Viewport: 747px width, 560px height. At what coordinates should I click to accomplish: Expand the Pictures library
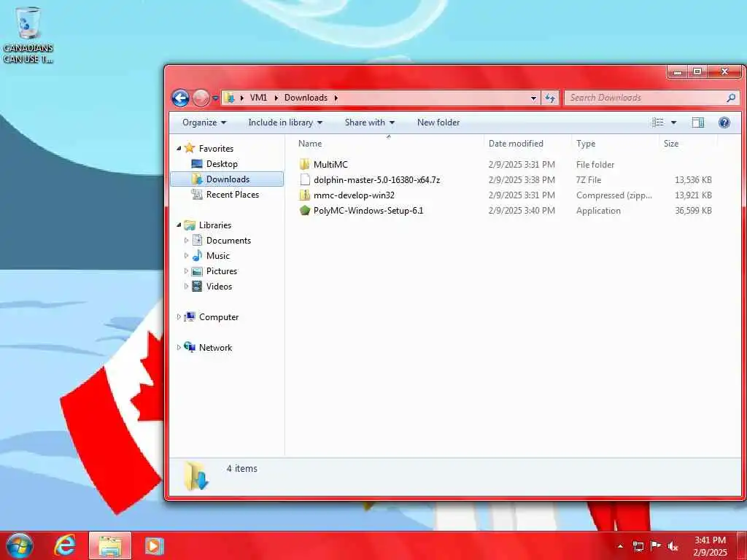click(x=186, y=271)
